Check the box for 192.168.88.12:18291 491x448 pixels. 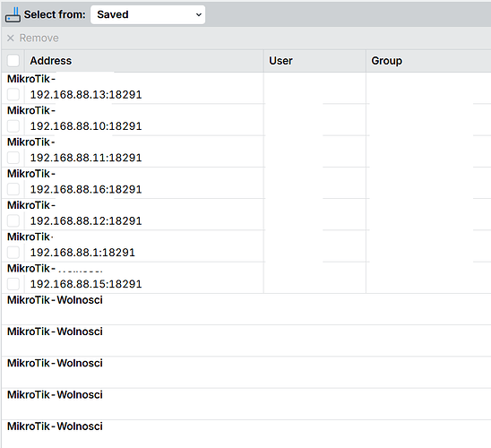click(x=13, y=220)
